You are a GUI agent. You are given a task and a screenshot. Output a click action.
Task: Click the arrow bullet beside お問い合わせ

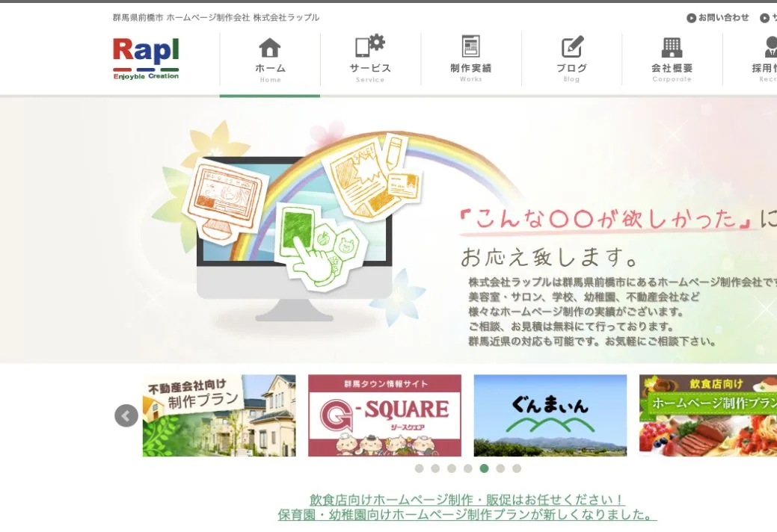tap(691, 19)
